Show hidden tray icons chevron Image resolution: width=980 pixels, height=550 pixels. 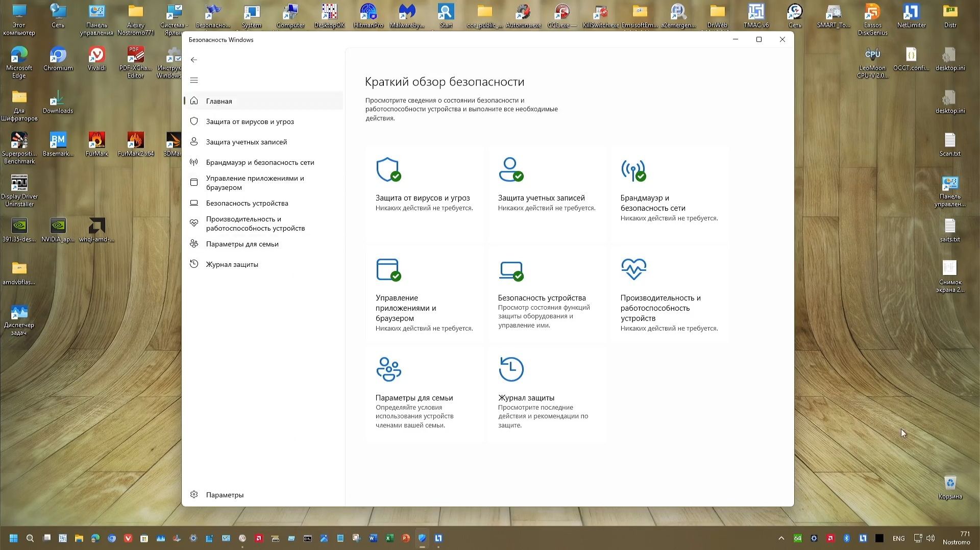tap(781, 538)
